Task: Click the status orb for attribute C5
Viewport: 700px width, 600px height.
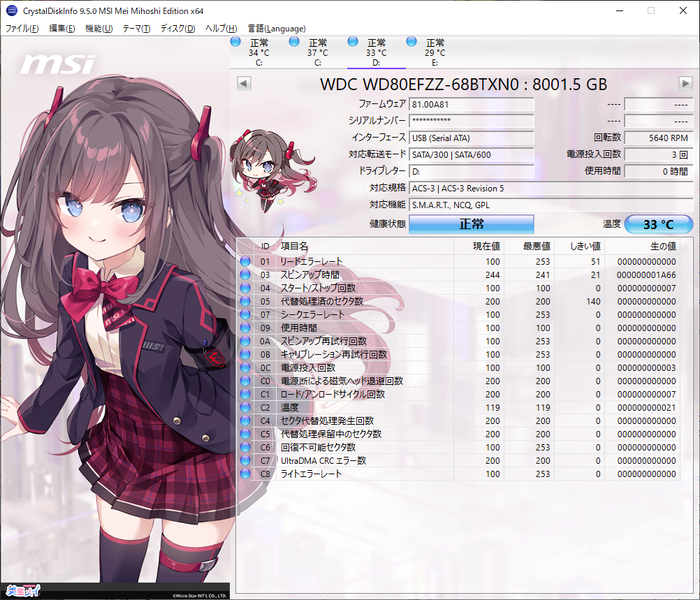Action: [x=245, y=434]
